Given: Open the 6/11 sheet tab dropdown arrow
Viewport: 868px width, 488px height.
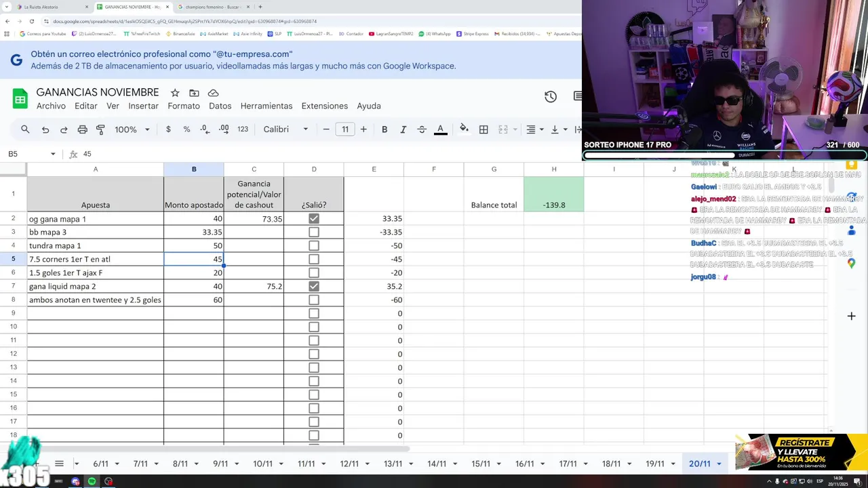Looking at the screenshot, I should [x=117, y=464].
